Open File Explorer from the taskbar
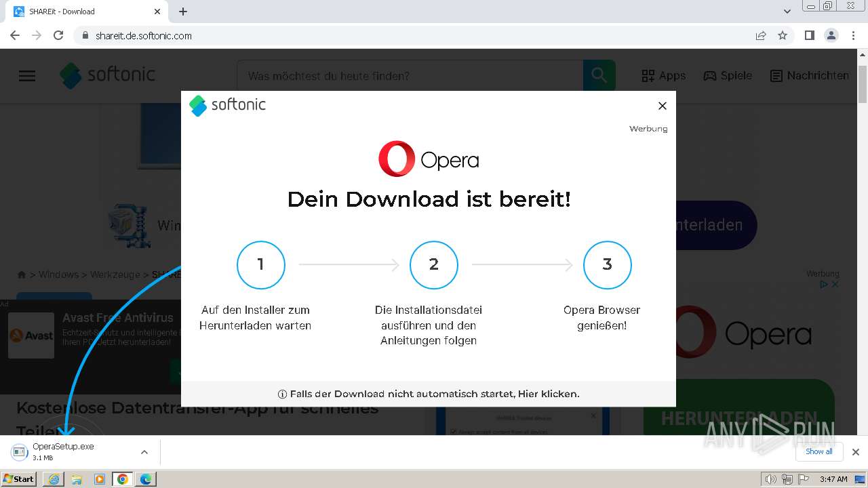868x488 pixels. [77, 479]
